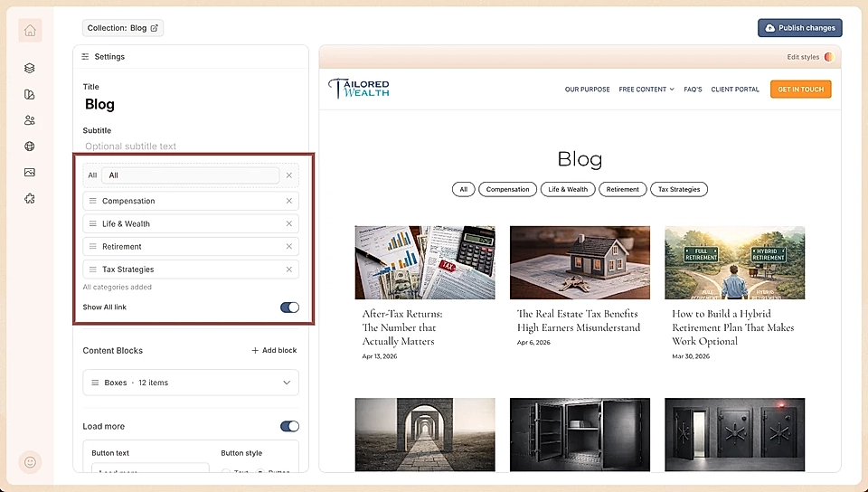Open the Free Content dropdown in site nav
Image resolution: width=868 pixels, height=492 pixels.
(646, 90)
